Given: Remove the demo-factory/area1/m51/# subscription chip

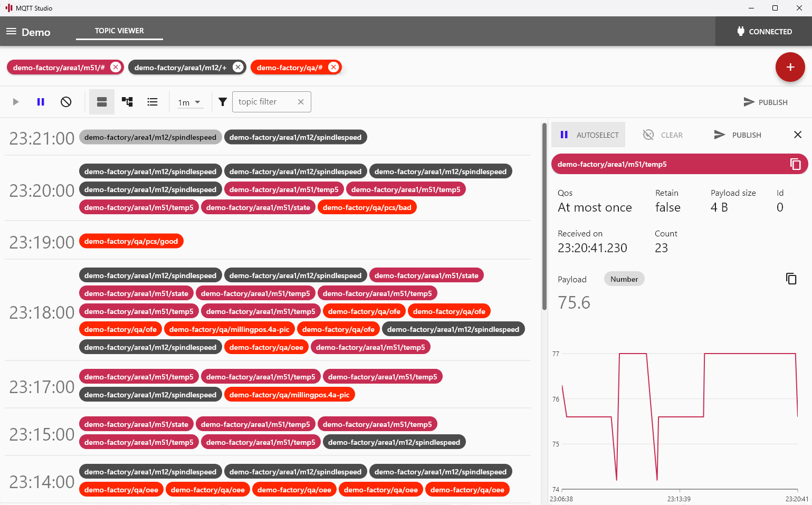Looking at the screenshot, I should point(116,67).
